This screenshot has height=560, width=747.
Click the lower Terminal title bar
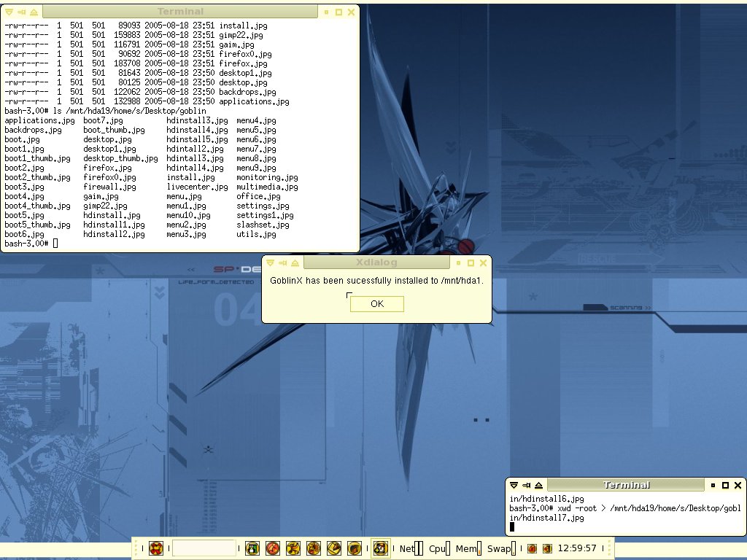(626, 485)
